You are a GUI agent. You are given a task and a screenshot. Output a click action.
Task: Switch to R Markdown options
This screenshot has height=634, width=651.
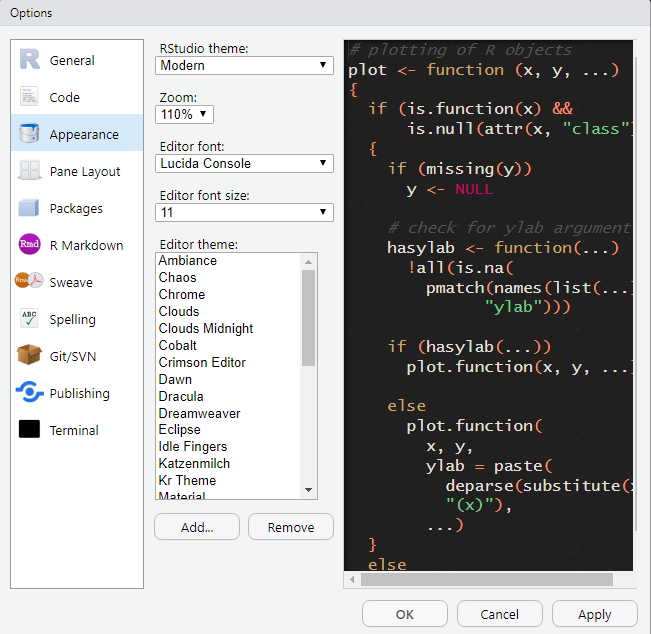coord(77,245)
